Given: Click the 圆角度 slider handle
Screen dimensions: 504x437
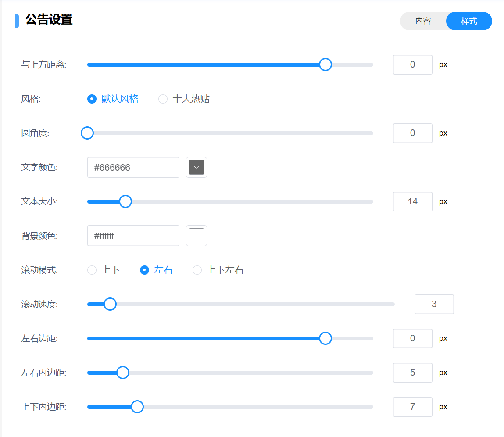Looking at the screenshot, I should pyautogui.click(x=88, y=133).
